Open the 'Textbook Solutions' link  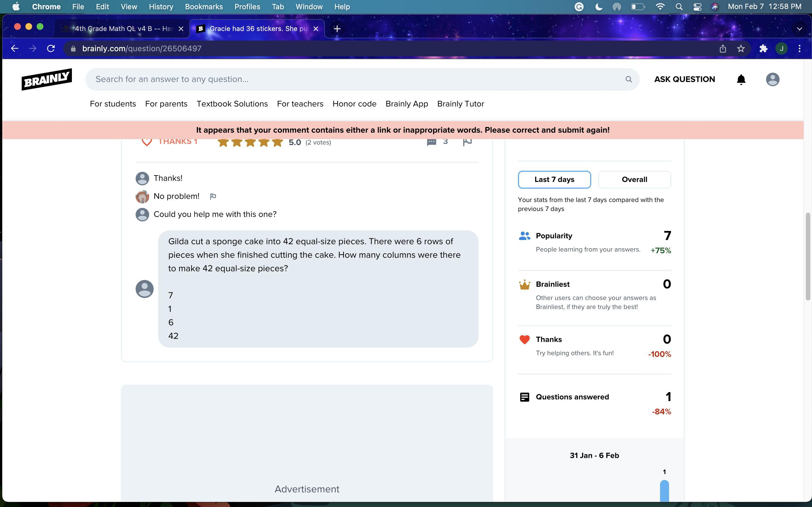(232, 104)
